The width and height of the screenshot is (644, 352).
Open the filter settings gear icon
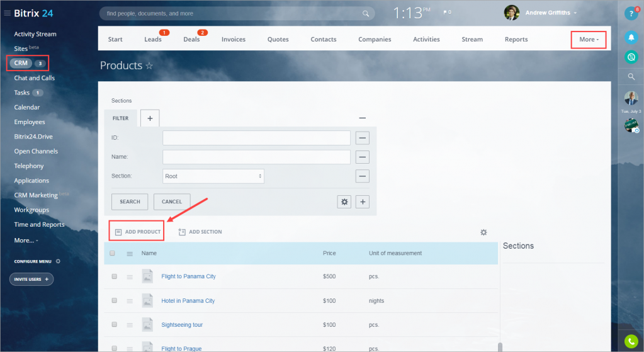(x=344, y=202)
